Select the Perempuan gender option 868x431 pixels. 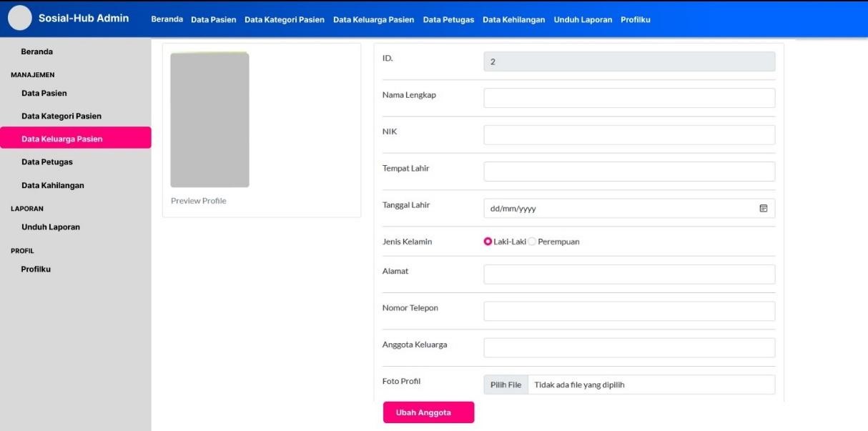532,242
